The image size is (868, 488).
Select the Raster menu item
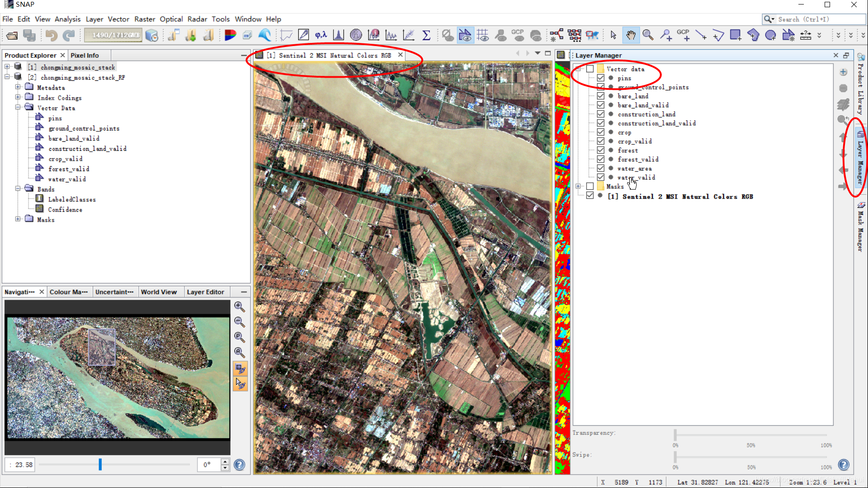tap(145, 19)
